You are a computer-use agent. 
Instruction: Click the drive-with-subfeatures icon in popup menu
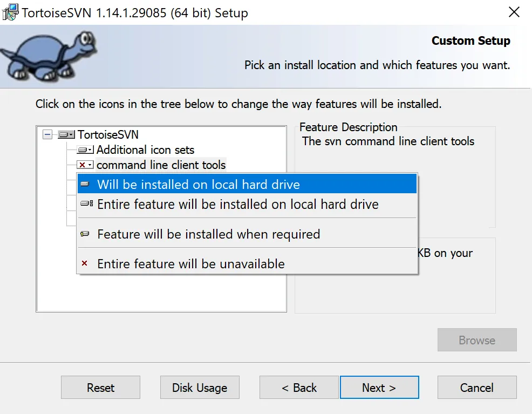pyautogui.click(x=86, y=204)
